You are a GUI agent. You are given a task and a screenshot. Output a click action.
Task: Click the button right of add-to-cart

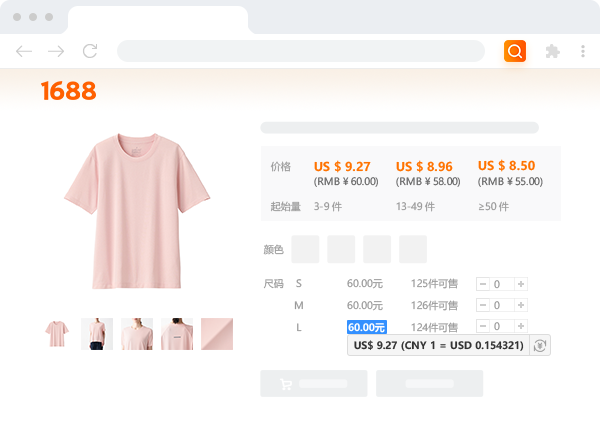[x=429, y=383]
